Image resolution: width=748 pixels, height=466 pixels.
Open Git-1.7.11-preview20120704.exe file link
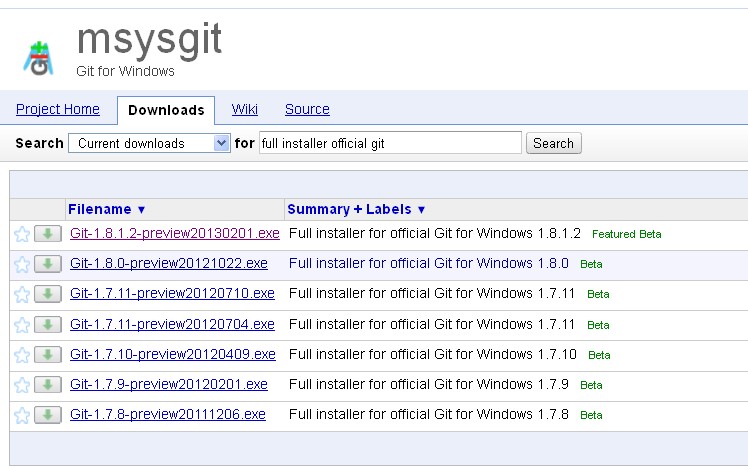tap(172, 324)
